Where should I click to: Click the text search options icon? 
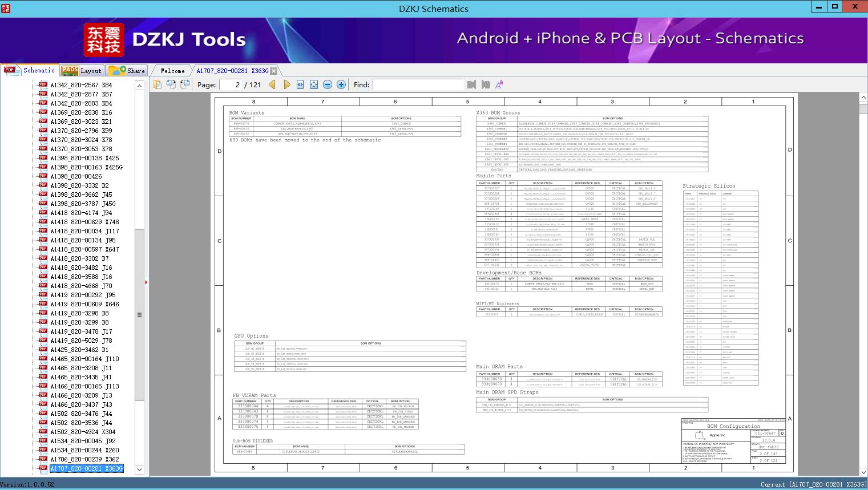(499, 84)
